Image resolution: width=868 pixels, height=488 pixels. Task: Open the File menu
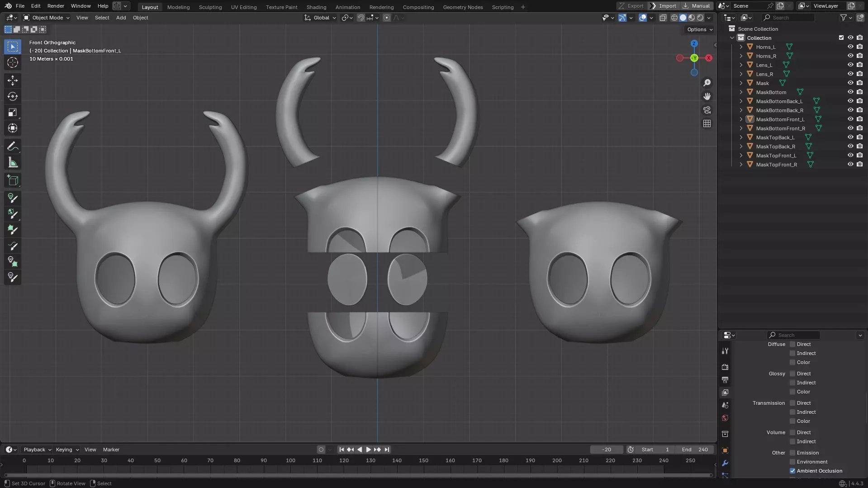coord(20,6)
